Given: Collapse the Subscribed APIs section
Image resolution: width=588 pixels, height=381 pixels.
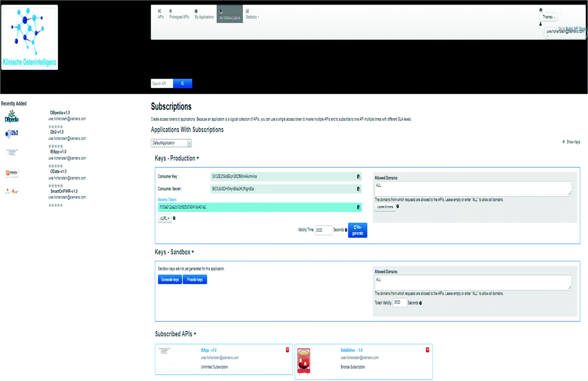Looking at the screenshot, I should coord(176,334).
